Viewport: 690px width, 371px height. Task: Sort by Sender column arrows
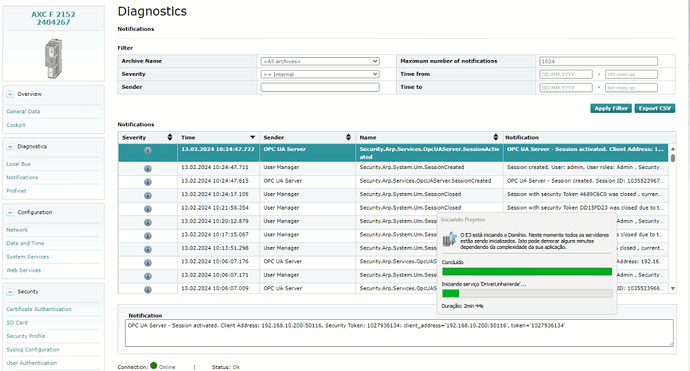(x=349, y=137)
